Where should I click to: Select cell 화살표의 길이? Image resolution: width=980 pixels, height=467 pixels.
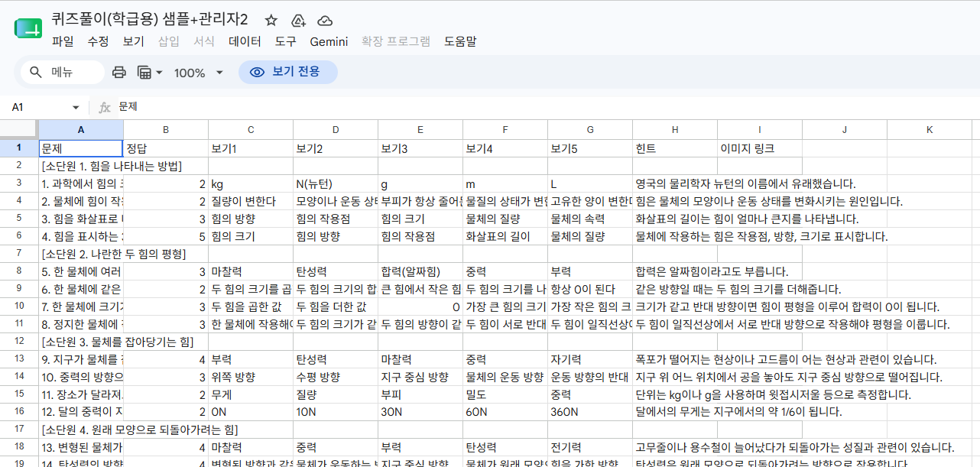coord(505,236)
